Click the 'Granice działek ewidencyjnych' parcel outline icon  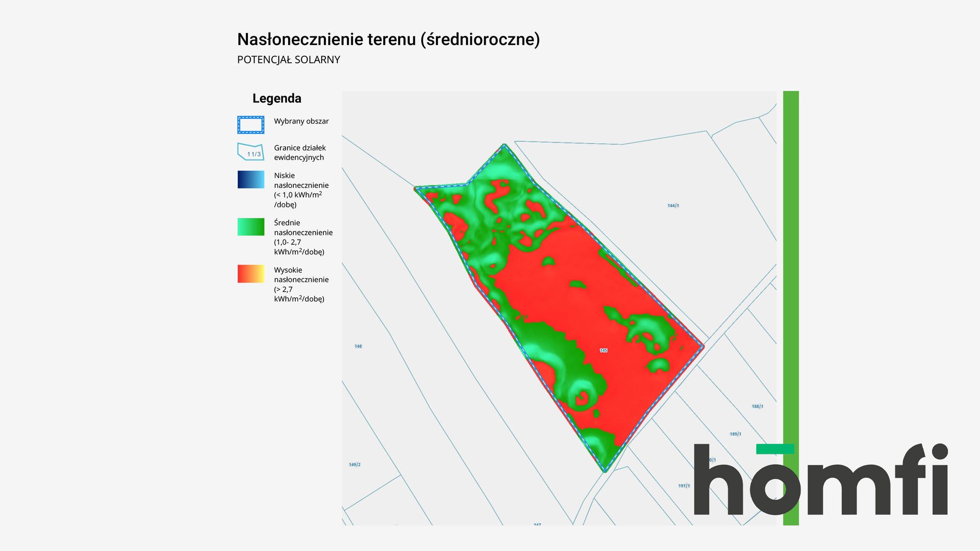click(251, 152)
